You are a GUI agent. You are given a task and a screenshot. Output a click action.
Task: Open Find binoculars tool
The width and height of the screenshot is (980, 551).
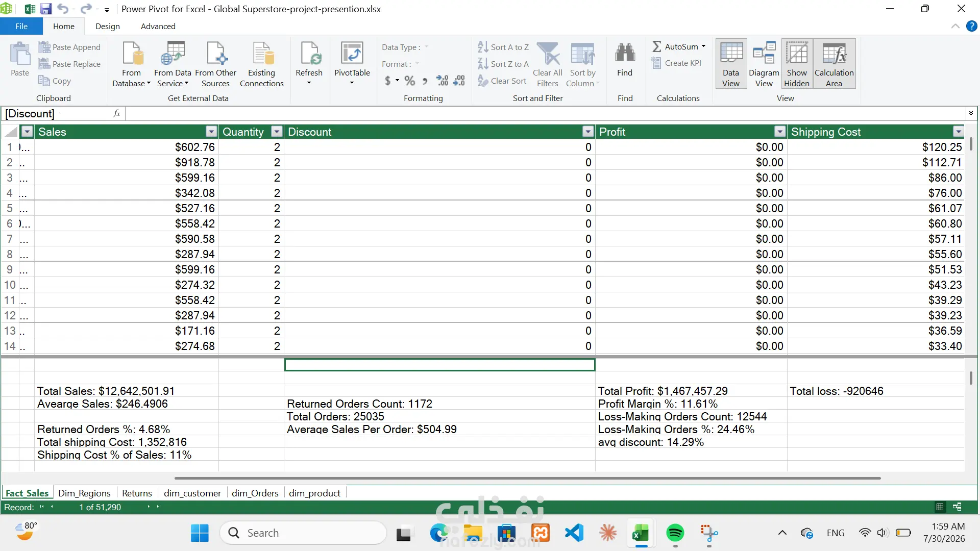[625, 60]
